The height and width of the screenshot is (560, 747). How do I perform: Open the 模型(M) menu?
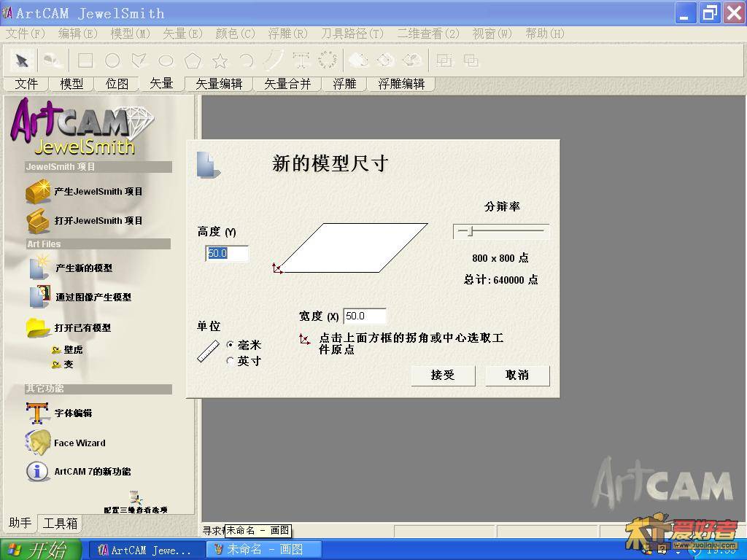click(x=130, y=34)
